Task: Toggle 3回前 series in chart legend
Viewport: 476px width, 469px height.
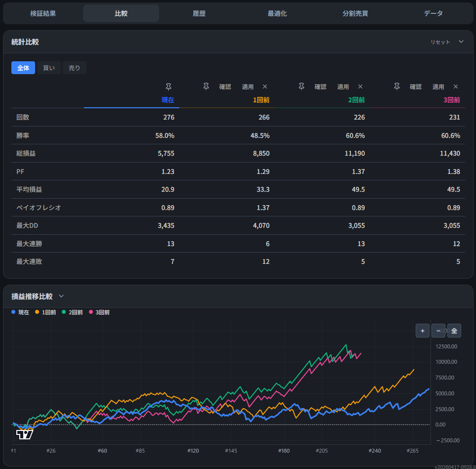Action: coord(99,312)
